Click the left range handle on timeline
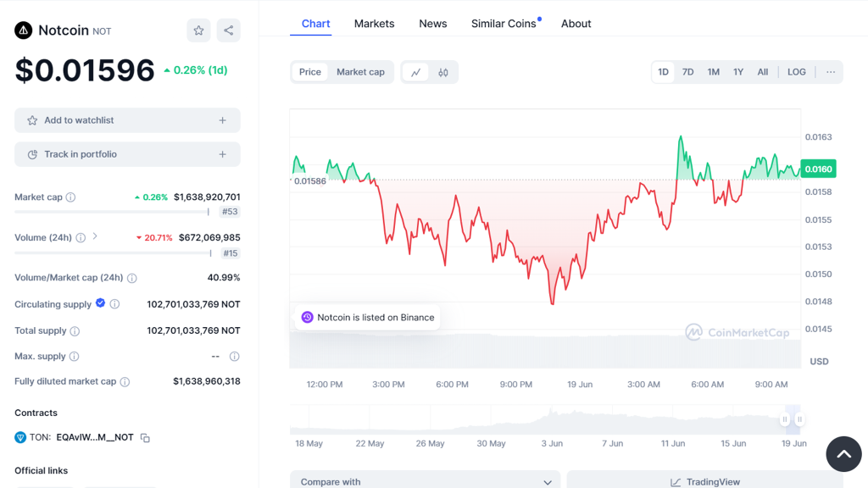Viewport: 868px width, 488px height. [x=784, y=419]
